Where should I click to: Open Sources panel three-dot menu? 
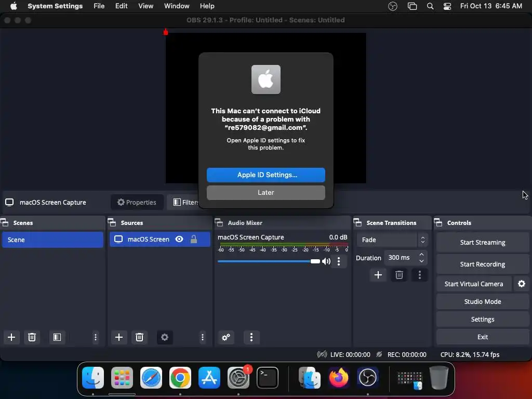click(x=203, y=337)
